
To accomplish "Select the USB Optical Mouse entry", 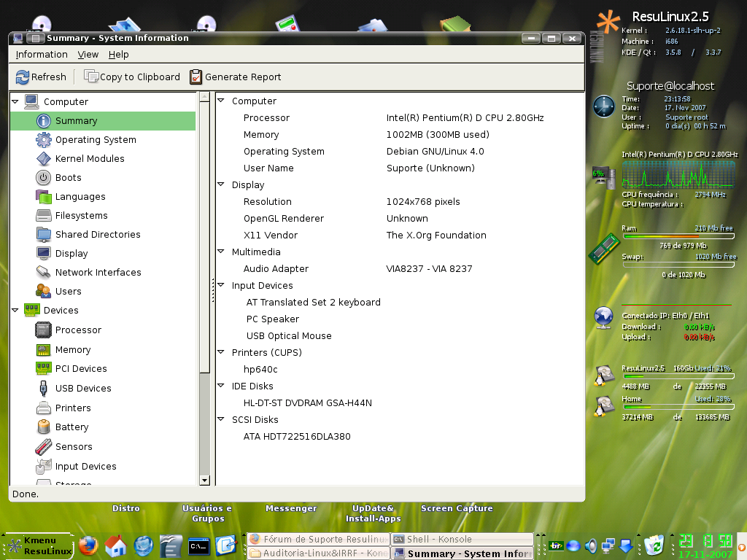I will tap(289, 335).
